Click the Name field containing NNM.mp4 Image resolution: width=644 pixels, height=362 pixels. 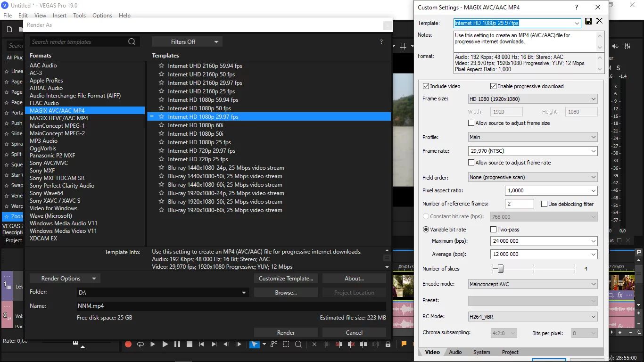click(x=231, y=306)
